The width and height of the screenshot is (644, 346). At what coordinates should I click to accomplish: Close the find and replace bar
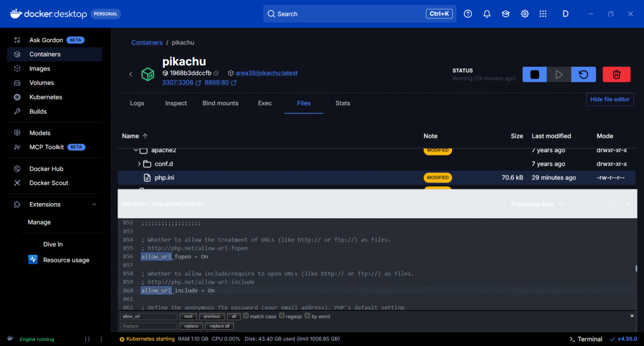click(631, 316)
